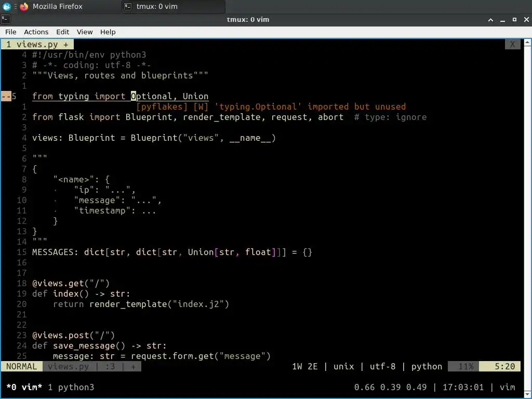Click the '# type: ignore' comment
The width and height of the screenshot is (532, 399).
click(x=390, y=117)
